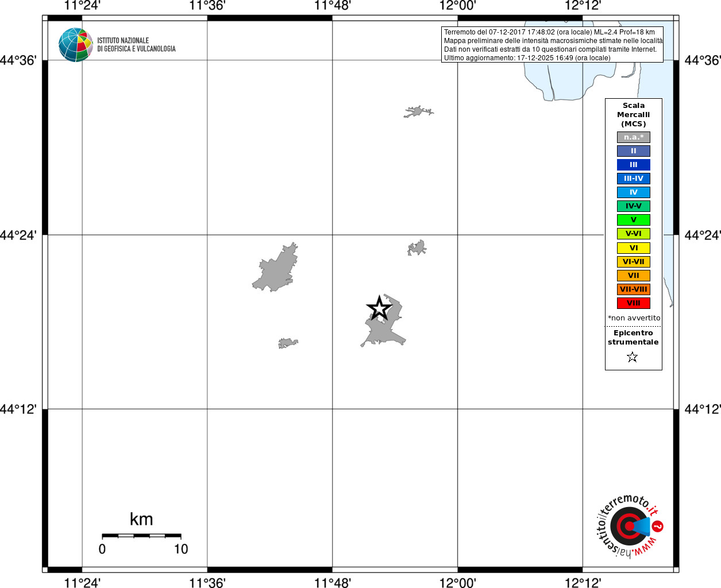Click the km scale bar
The image size is (721, 588).
[x=141, y=536]
